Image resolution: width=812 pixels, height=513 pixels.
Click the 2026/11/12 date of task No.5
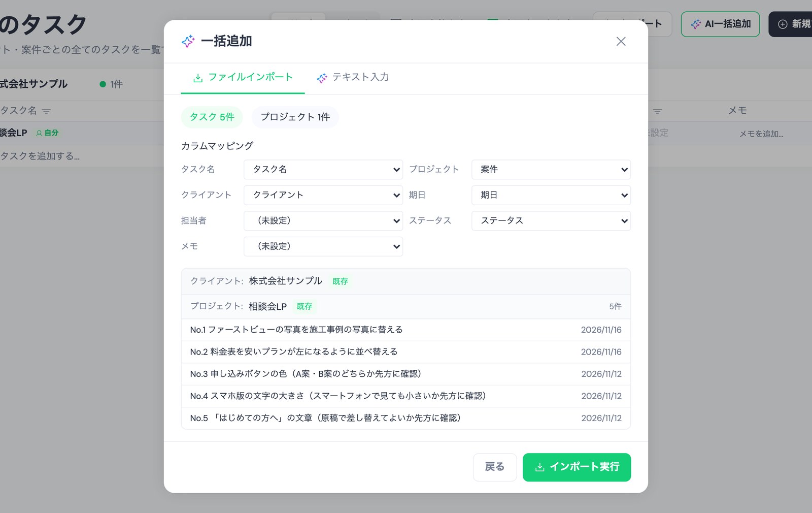click(x=601, y=419)
